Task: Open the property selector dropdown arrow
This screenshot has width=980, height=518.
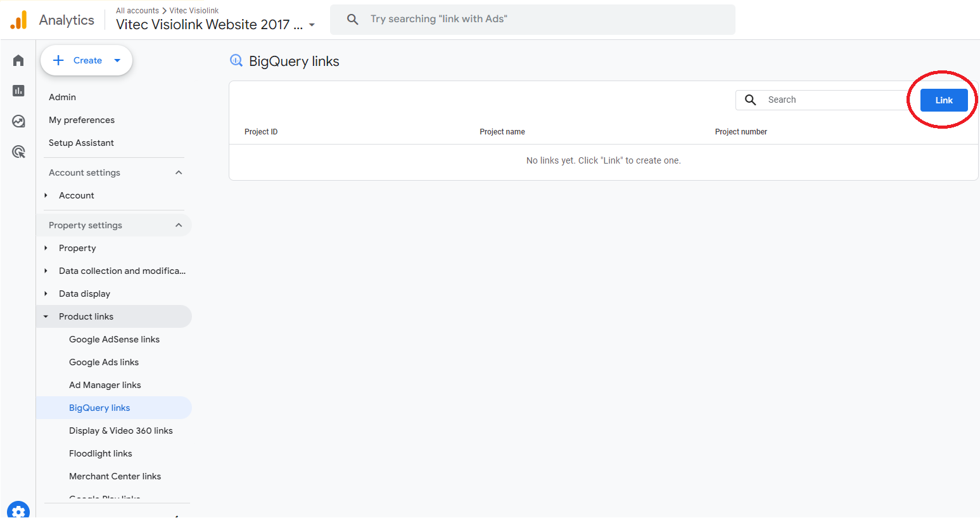Action: (x=312, y=25)
